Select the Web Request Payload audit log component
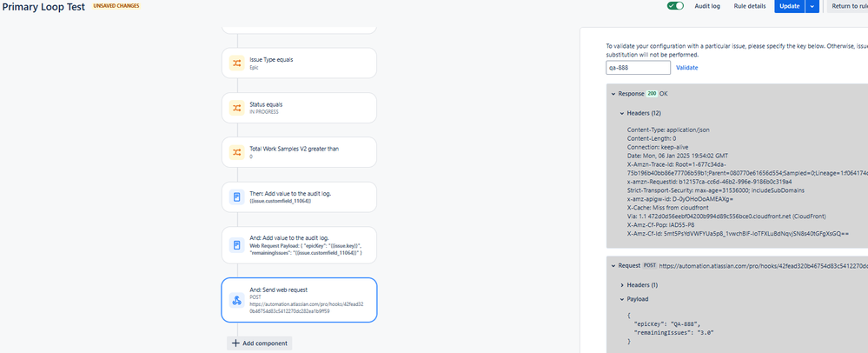The image size is (868, 353). [x=299, y=245]
